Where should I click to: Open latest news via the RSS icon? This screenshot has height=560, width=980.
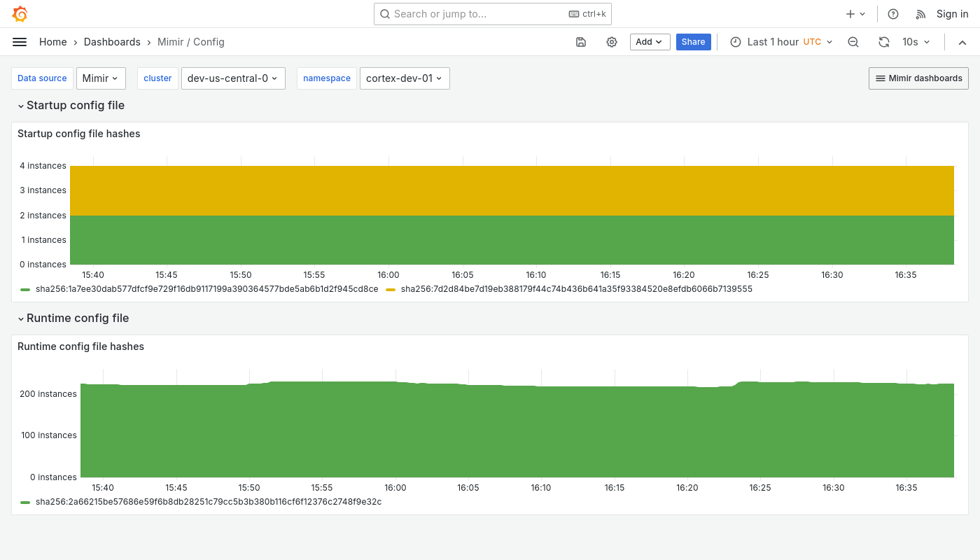pos(920,14)
